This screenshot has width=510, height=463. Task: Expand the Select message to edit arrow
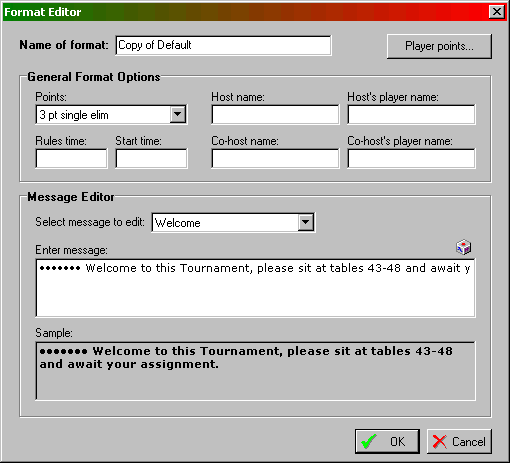point(305,222)
